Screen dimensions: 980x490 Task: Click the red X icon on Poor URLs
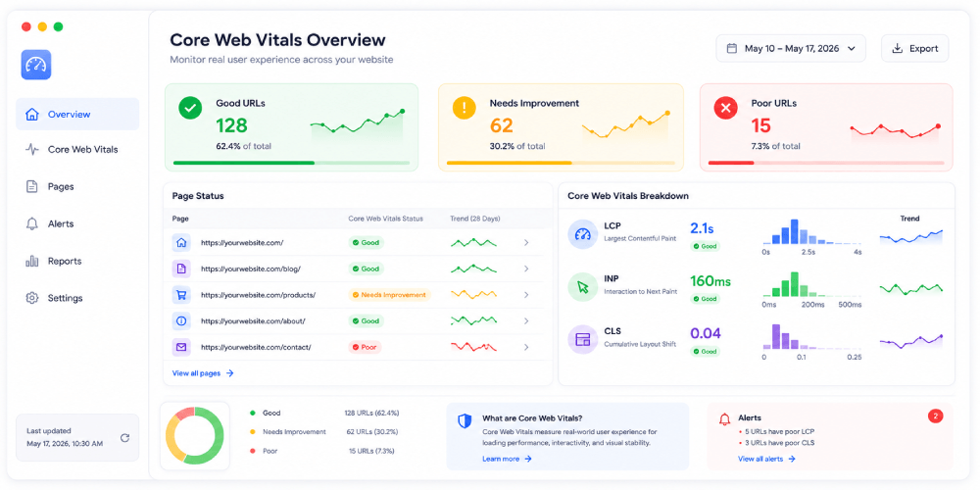[x=725, y=108]
